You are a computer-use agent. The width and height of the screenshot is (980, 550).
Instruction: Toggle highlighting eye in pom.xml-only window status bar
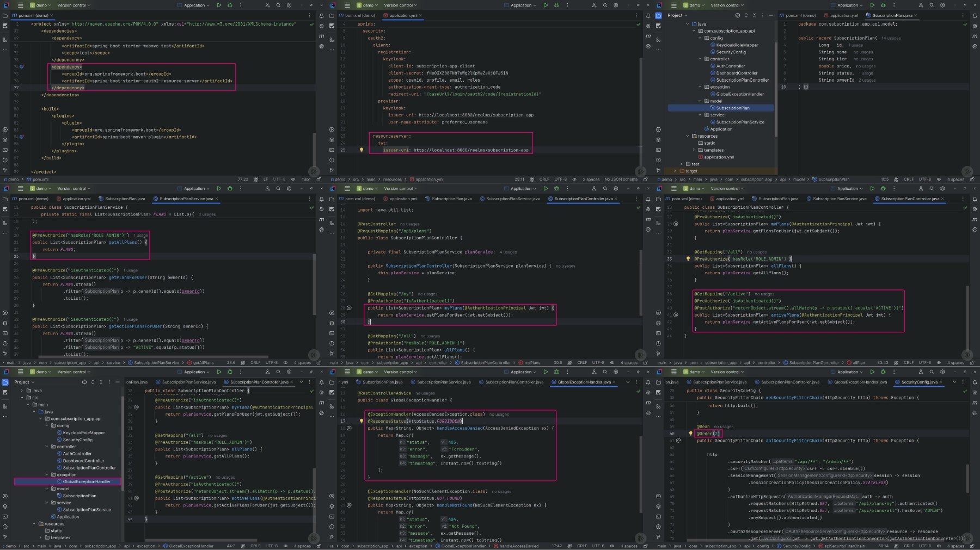(293, 179)
